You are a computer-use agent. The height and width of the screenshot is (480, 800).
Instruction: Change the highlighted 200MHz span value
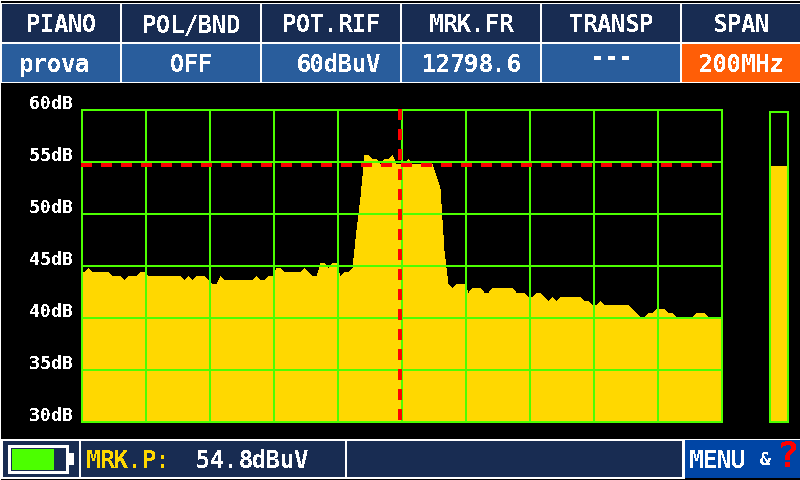pos(741,63)
